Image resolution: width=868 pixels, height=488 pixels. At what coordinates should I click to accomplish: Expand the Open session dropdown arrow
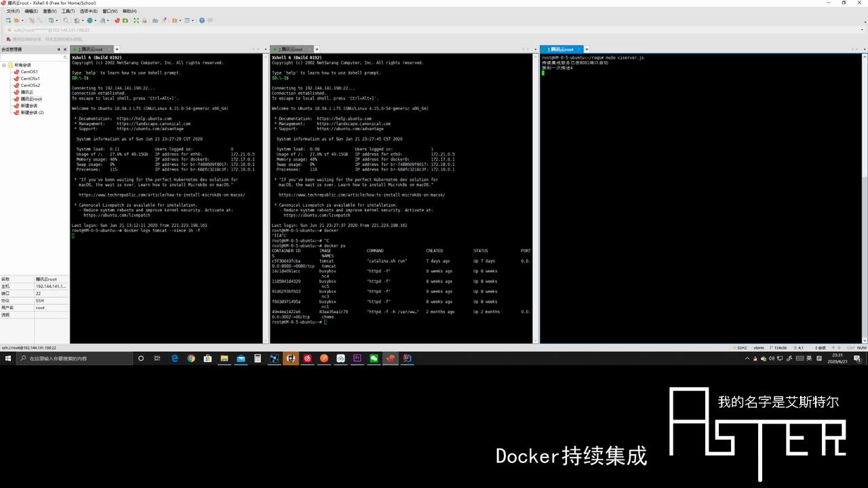[22, 20]
